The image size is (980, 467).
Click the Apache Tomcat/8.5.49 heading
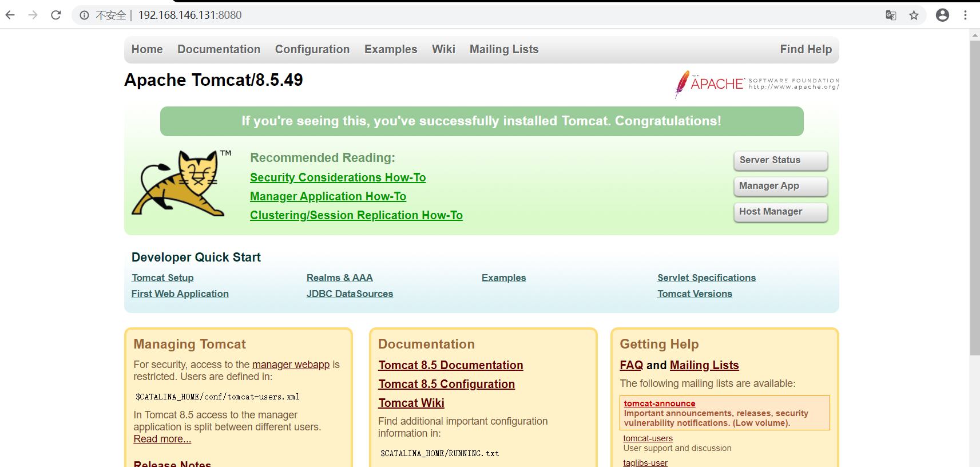[x=213, y=80]
